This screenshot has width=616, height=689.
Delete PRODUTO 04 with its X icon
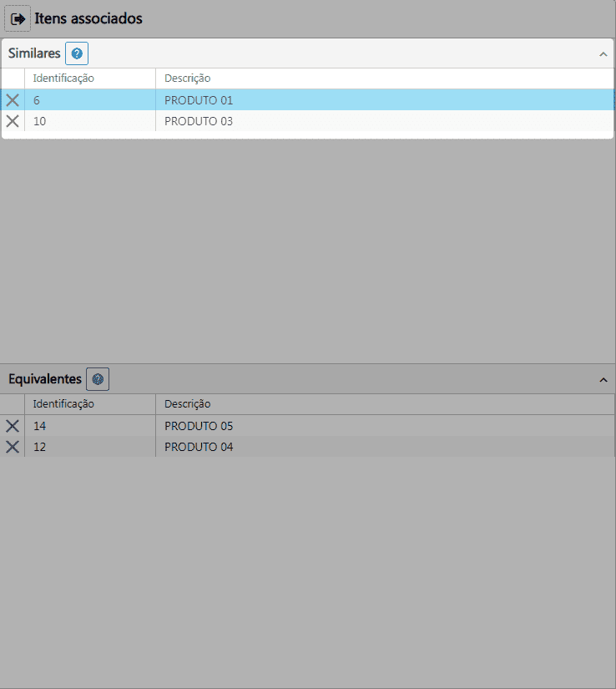[x=13, y=447]
